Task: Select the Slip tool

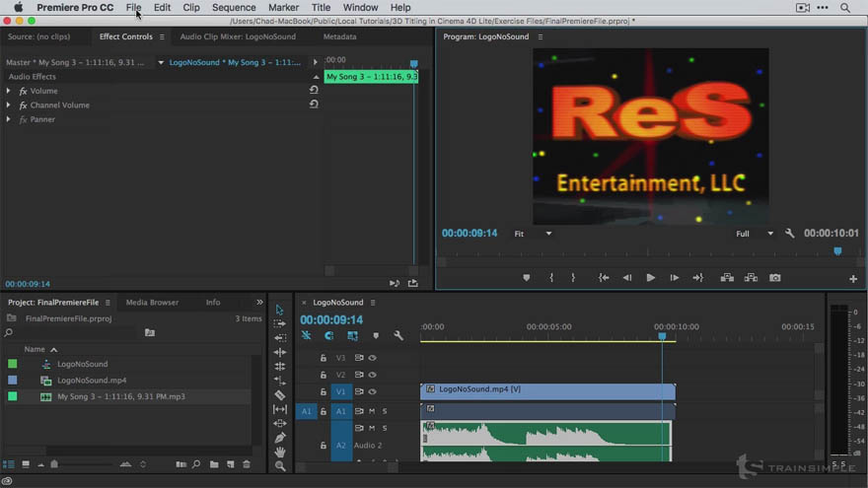Action: (x=280, y=409)
